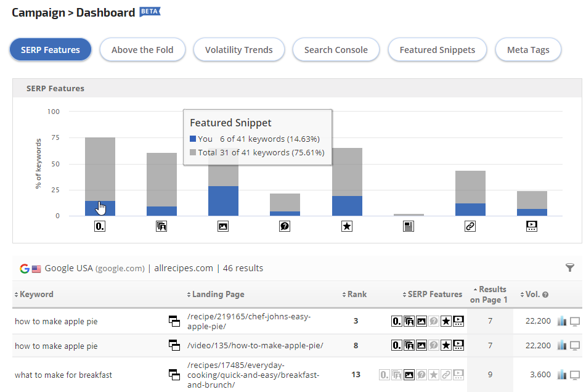Image resolution: width=586 pixels, height=392 pixels.
Task: Switch to the Above the Fold tab
Action: pos(142,50)
